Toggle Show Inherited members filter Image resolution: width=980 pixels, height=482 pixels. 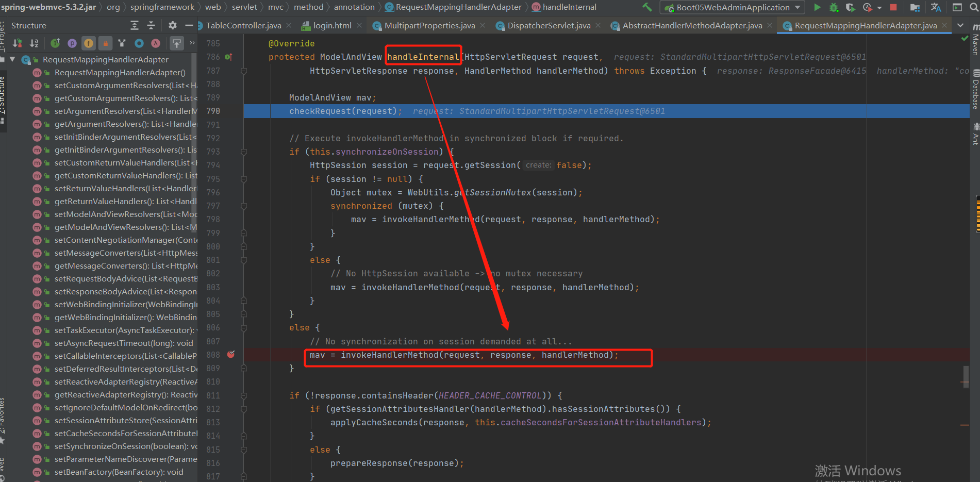pos(55,43)
